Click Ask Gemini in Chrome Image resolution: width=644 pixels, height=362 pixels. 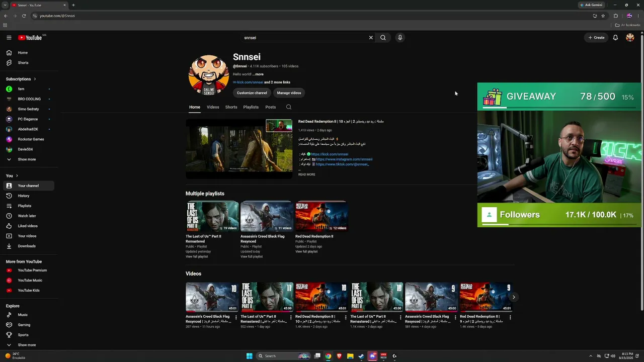click(x=591, y=5)
